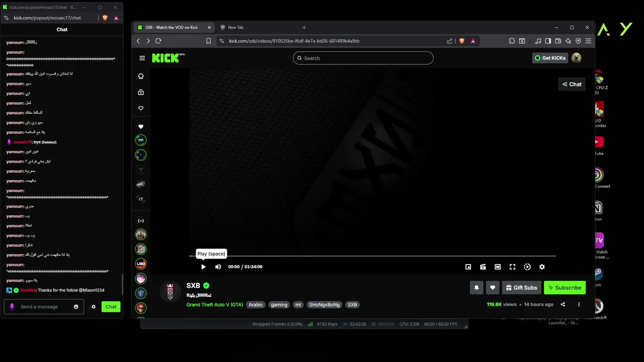Toggle theater mode on the player
644x362 pixels.
tap(498, 267)
